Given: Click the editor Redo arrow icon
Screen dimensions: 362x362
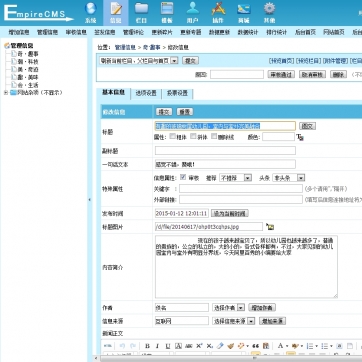Looking at the screenshot, I should pyautogui.click(x=133, y=346).
